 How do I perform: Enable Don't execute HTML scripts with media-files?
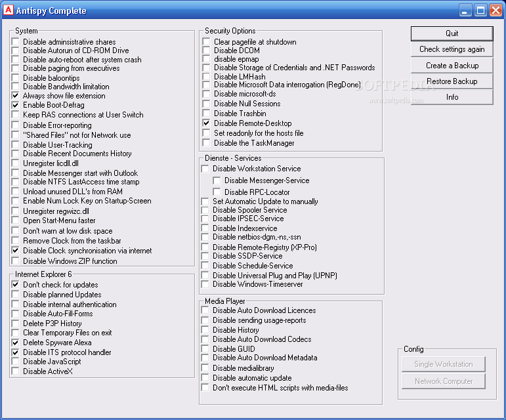[205, 387]
